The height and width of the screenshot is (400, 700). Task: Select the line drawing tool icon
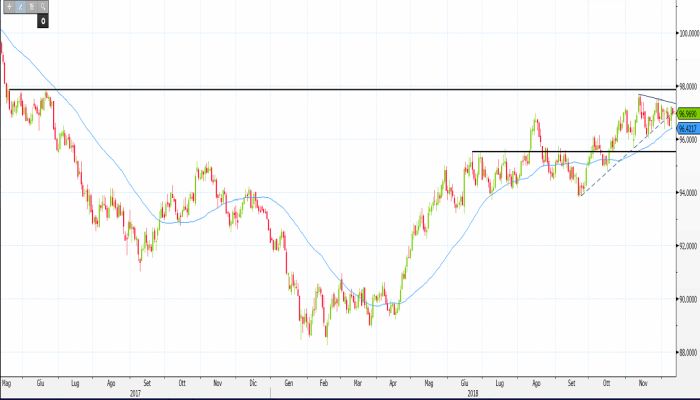pyautogui.click(x=20, y=6)
